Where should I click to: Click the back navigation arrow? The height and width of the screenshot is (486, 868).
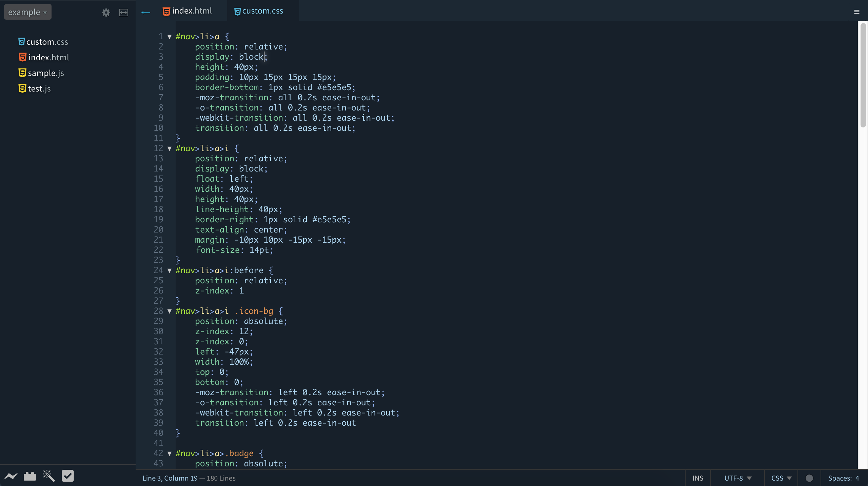146,13
